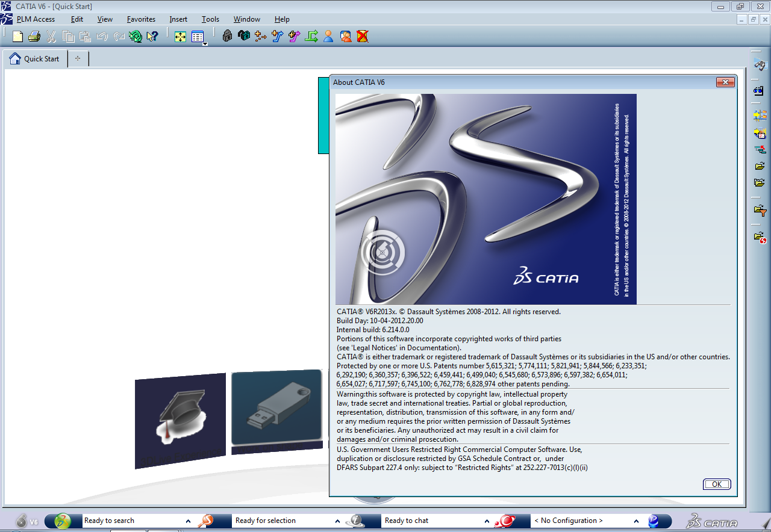Click the orange plus-with-arrow toolbar icon
Screen dimensions: 771x532
click(261, 36)
